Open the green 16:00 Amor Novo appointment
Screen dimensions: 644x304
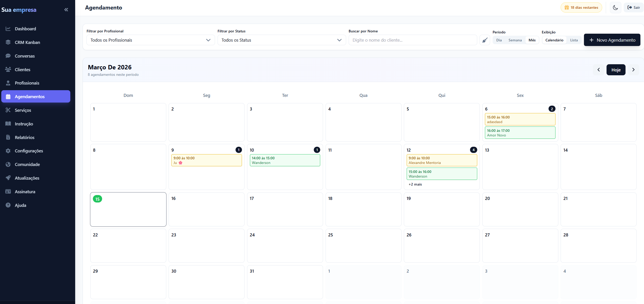click(x=520, y=133)
